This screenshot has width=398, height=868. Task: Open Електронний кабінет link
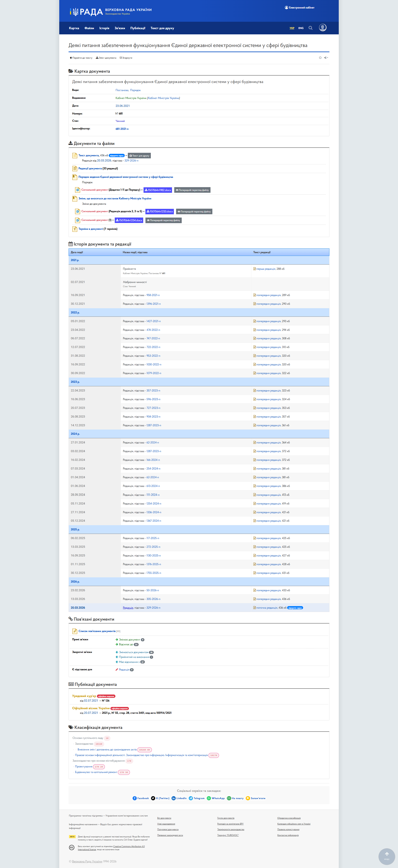pos(300,7)
